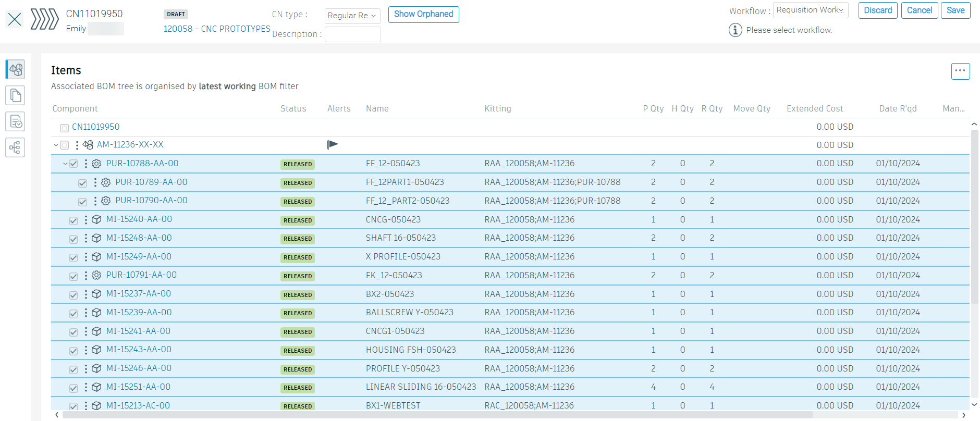This screenshot has height=421, width=980.
Task: Uncheck the PUR-10789-AA-00 checkbox
Action: 82,183
